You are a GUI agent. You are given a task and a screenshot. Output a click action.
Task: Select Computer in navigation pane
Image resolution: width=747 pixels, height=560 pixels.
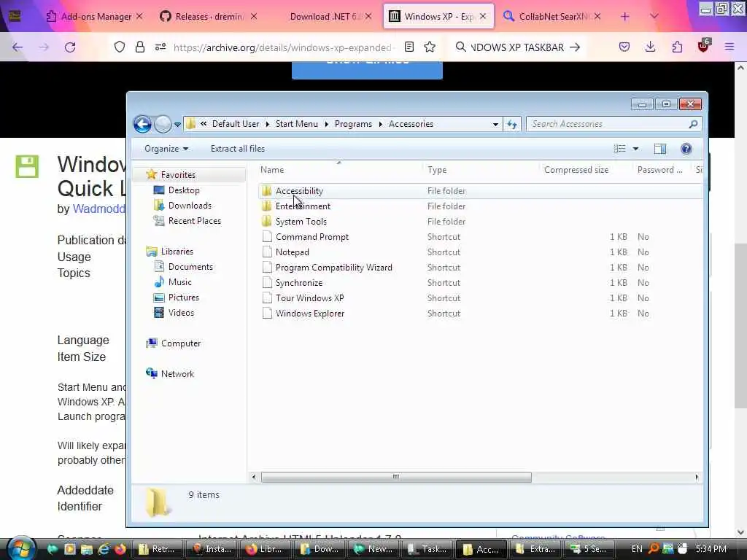181,343
